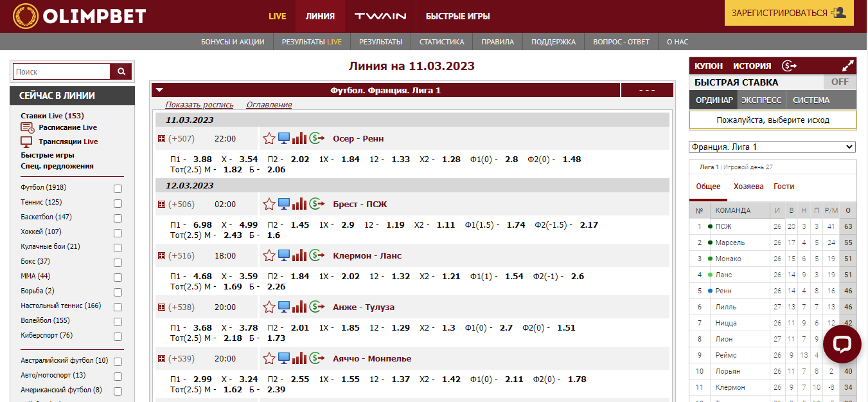Click dollar icon for Анже - Тулуза
Viewport: 868px width, 402px height.
click(316, 307)
